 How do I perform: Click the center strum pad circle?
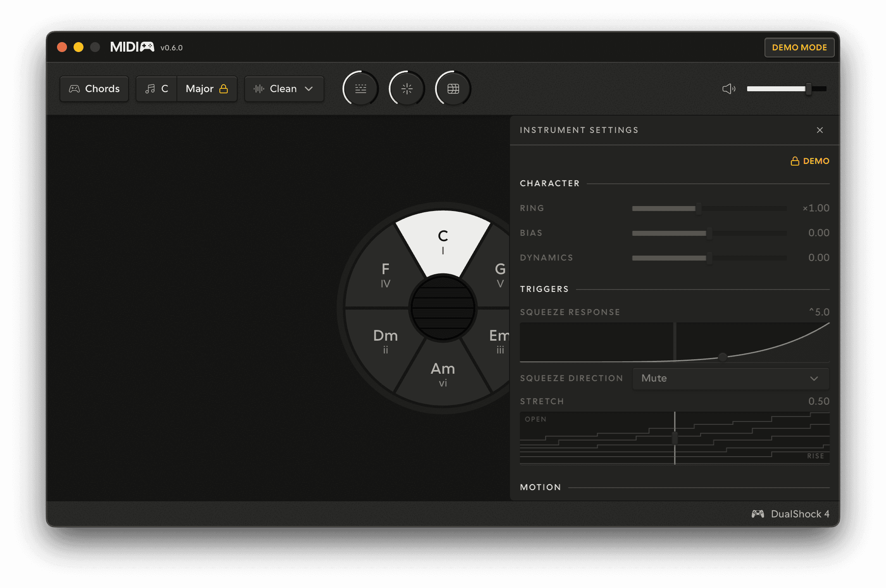pos(443,308)
